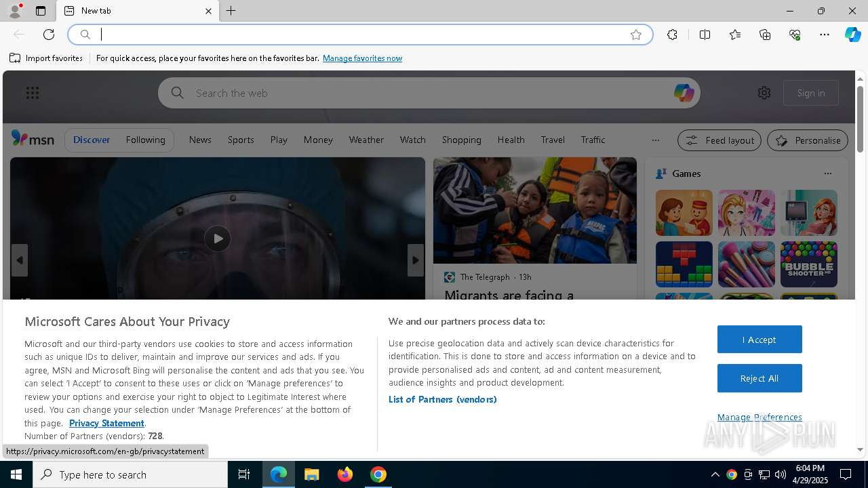Screen dimensions: 868x488
Task: Open the Money menu item
Action: click(318, 140)
